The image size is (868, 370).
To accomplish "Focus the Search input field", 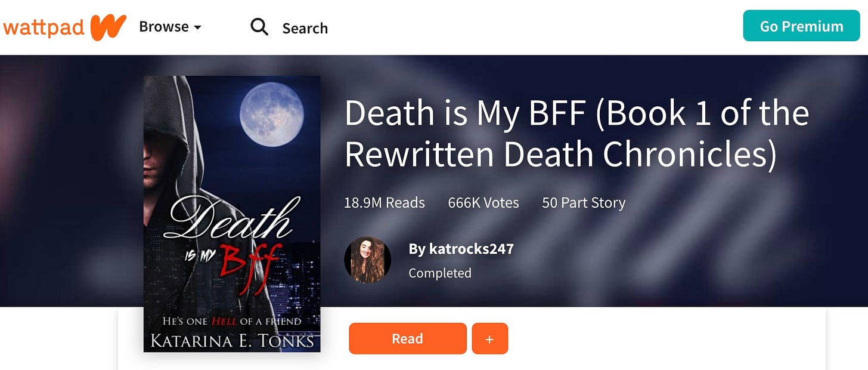I will tap(305, 28).
